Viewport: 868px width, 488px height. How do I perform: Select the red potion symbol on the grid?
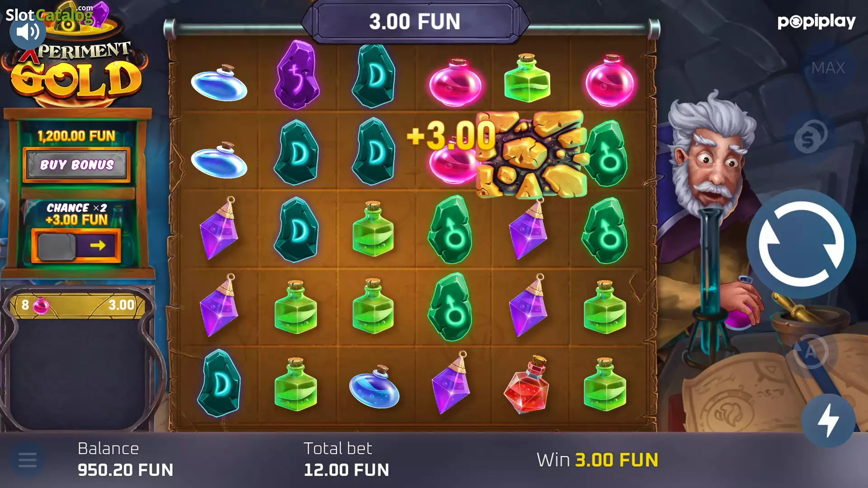[528, 385]
